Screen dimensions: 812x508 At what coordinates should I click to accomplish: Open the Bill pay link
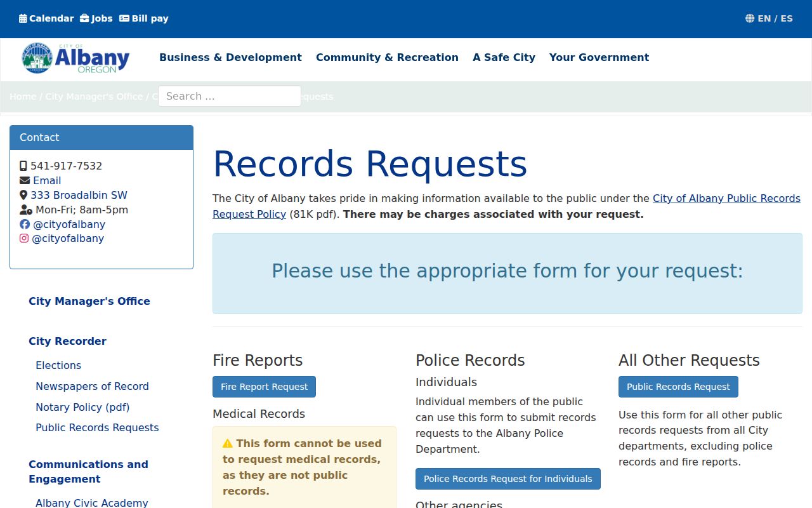point(150,18)
